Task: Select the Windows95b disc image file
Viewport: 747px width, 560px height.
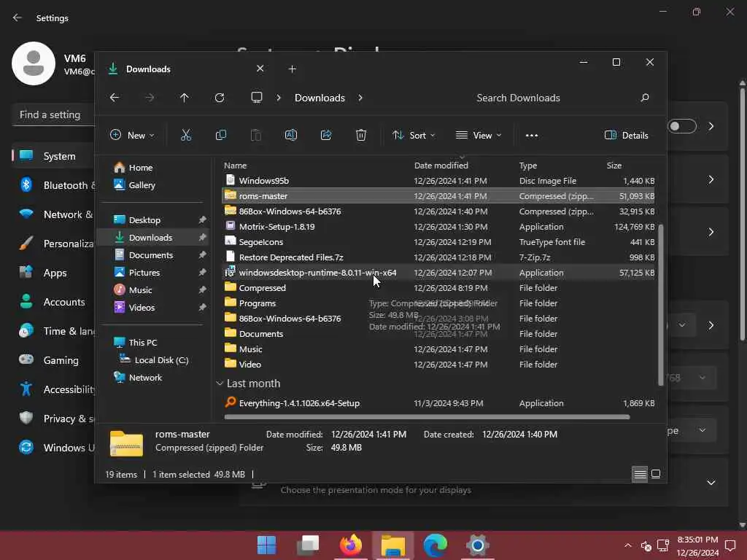Action: 438,181
